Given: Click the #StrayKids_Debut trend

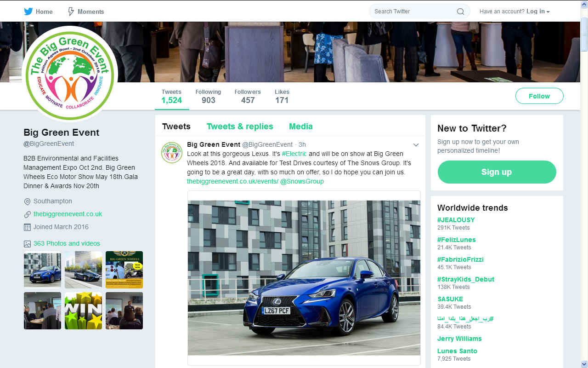Looking at the screenshot, I should click(466, 279).
